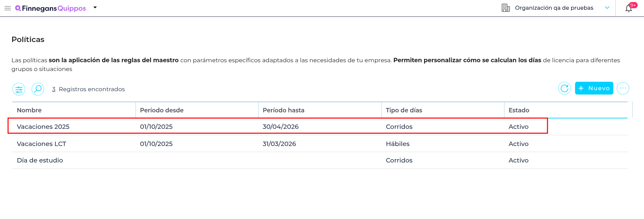This screenshot has height=219, width=644.
Task: Refresh the policies list
Action: tap(564, 88)
